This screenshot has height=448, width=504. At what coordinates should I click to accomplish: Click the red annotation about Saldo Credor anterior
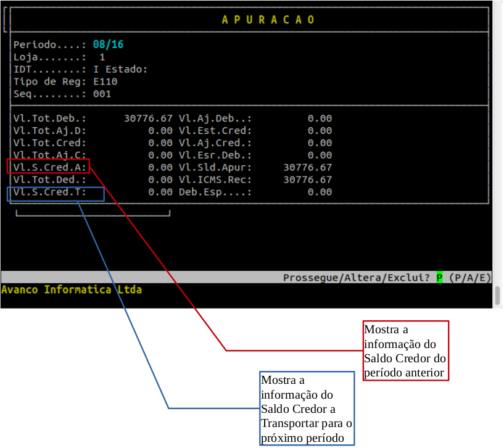(405, 350)
